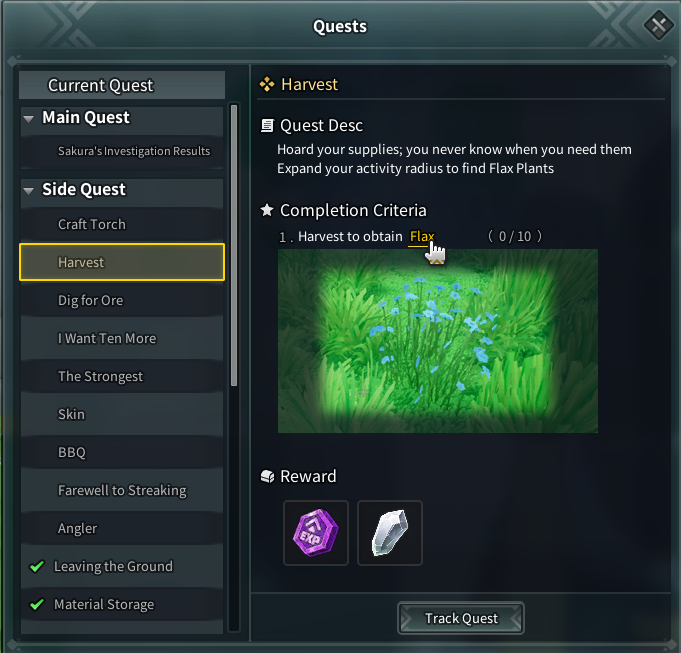681x653 pixels.
Task: Select the Craft Torch quest
Action: [x=92, y=224]
